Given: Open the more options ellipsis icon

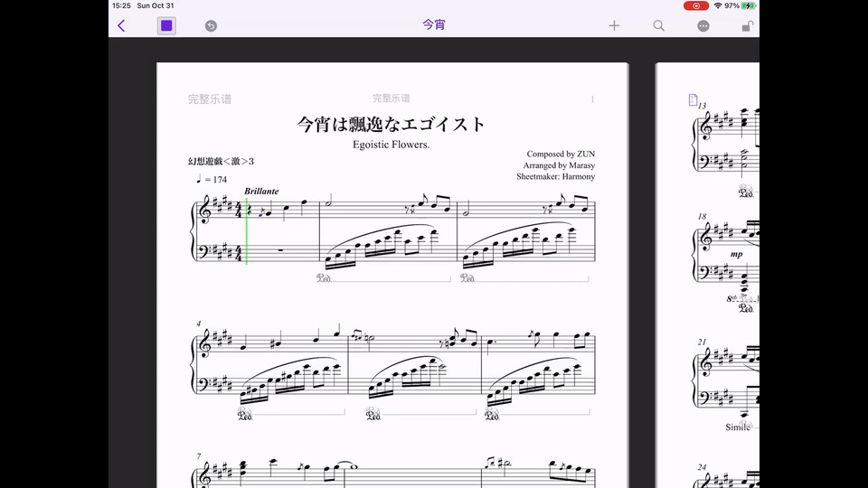Looking at the screenshot, I should [x=703, y=26].
